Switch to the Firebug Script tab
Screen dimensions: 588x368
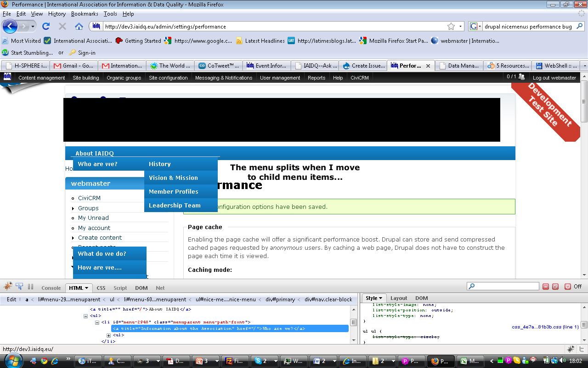pyautogui.click(x=120, y=288)
